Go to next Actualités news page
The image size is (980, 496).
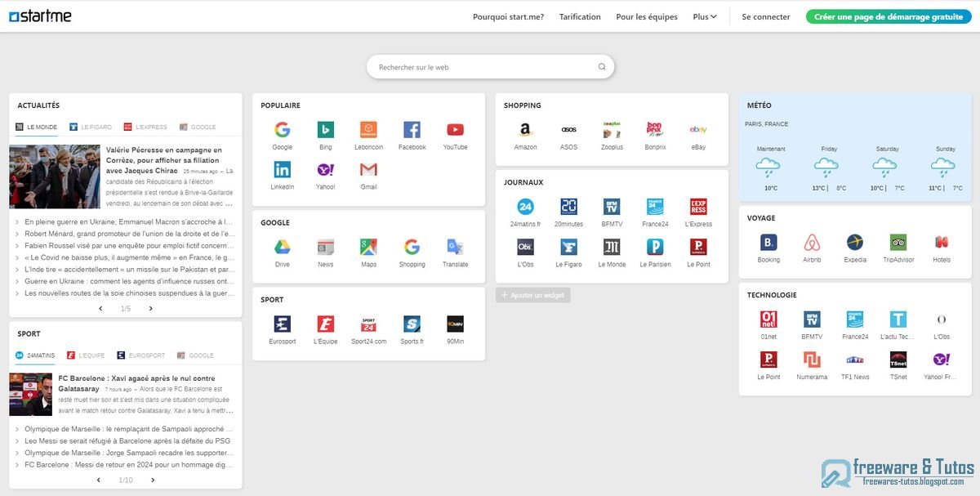click(x=151, y=309)
